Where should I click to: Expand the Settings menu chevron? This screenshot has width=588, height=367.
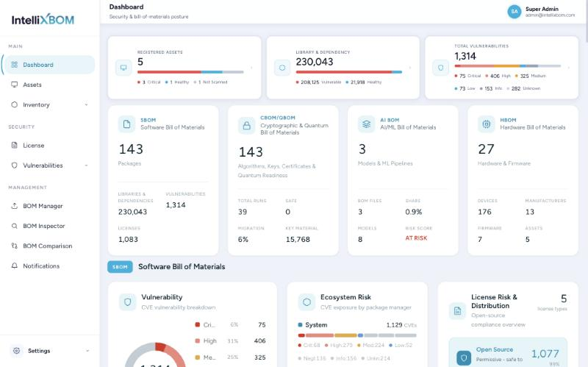coord(87,351)
